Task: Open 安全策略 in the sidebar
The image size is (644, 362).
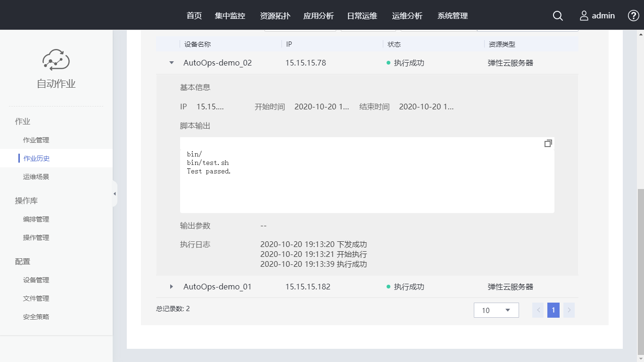Action: [x=36, y=317]
